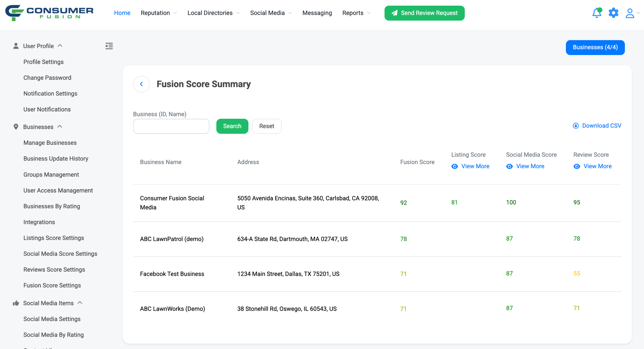644x349 pixels.
Task: Click the Social Media Items thumbs-up icon
Action: (x=16, y=303)
